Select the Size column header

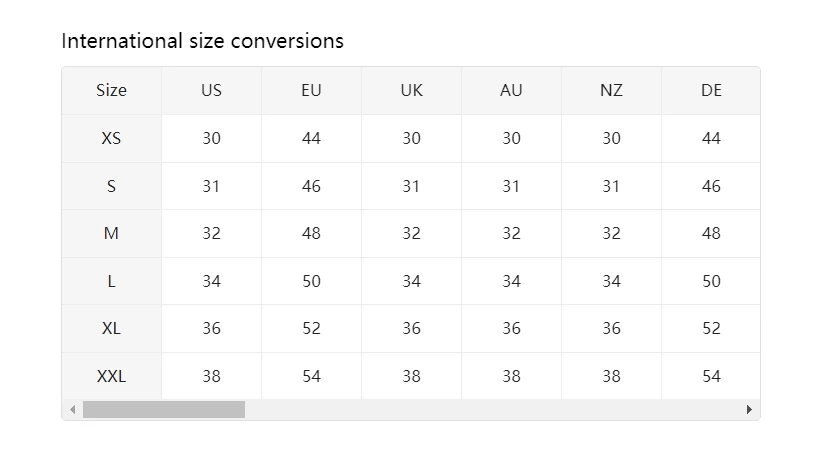(111, 90)
